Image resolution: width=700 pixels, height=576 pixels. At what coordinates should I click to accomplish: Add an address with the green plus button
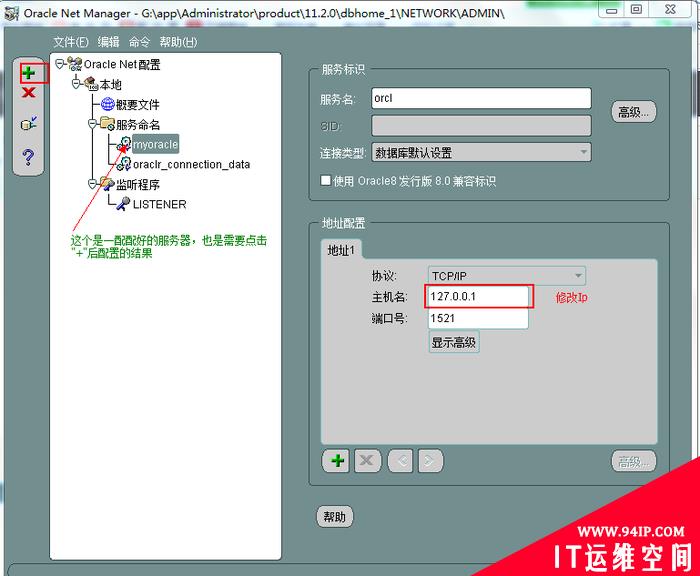[x=338, y=460]
